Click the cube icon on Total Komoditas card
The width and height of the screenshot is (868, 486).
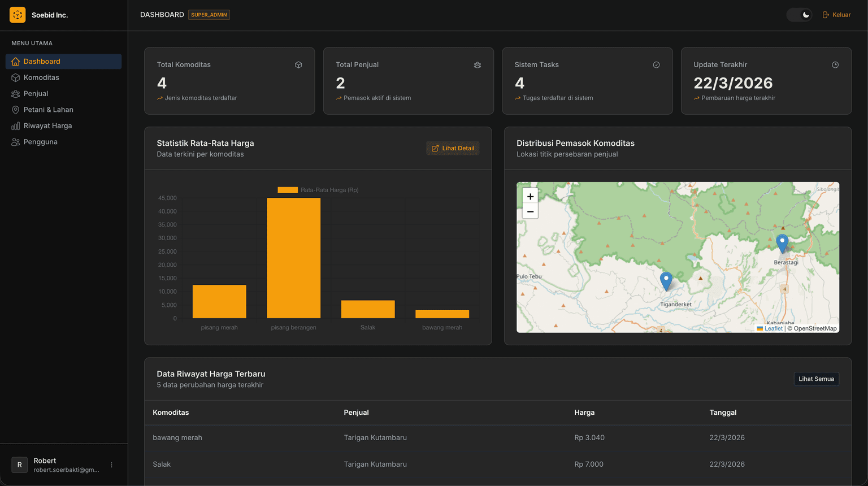tap(298, 65)
